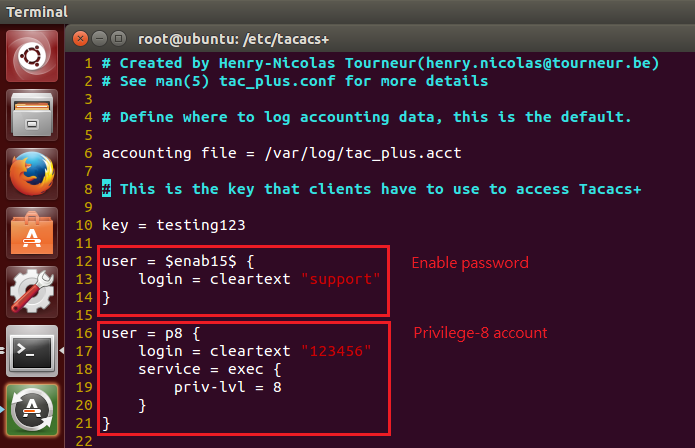695x448 pixels.
Task: Click the accounting file path line
Action: [x=282, y=153]
